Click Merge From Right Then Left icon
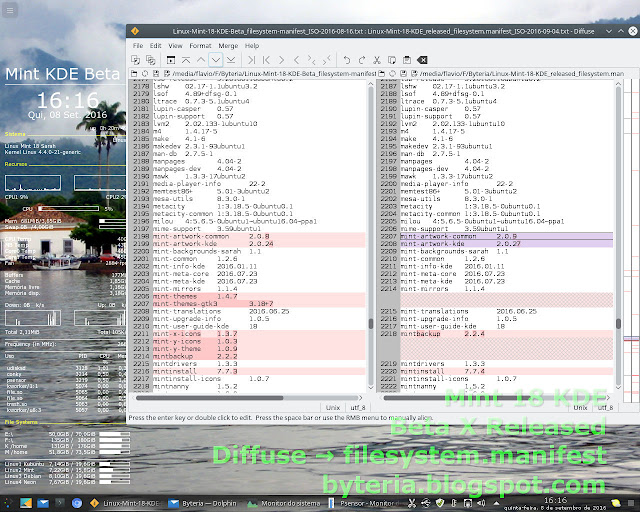This screenshot has height=512, width=640. (x=327, y=60)
